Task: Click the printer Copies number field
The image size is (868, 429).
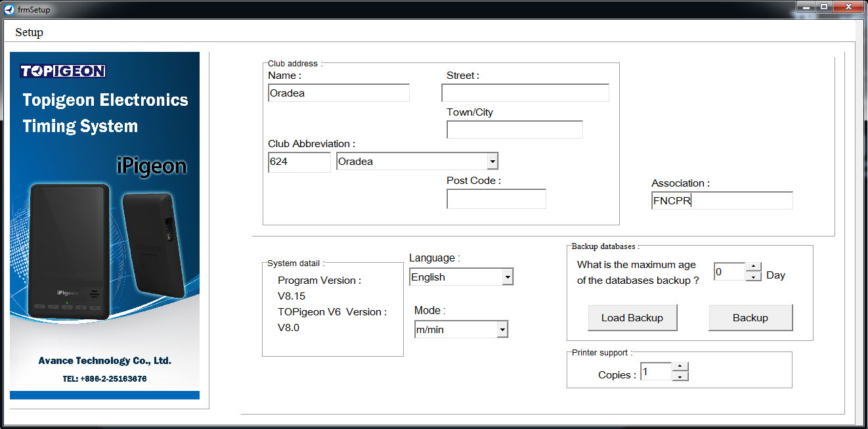Action: coord(655,372)
